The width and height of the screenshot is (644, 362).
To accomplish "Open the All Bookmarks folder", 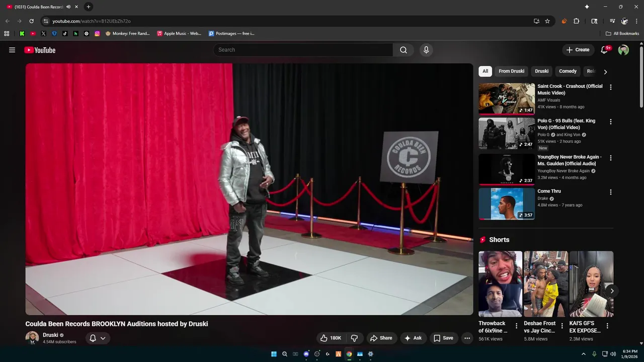I will 622,34.
